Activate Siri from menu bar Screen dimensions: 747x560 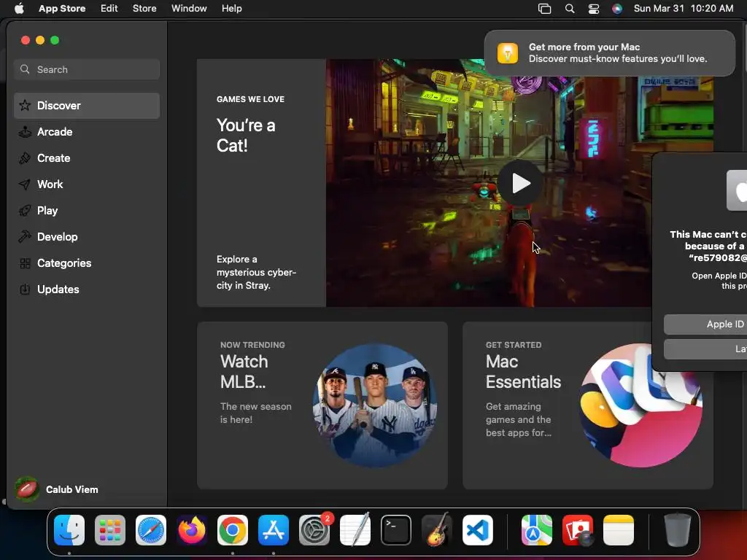[x=617, y=9]
